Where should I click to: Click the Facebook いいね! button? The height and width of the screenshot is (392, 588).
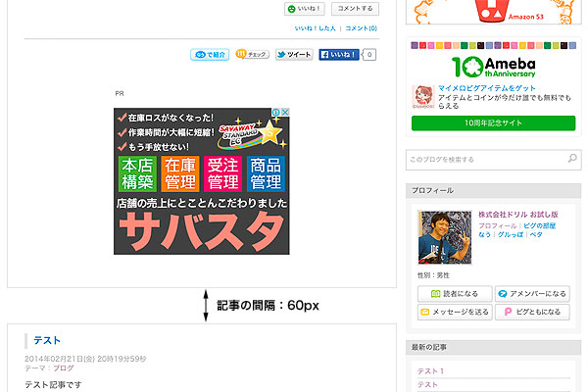[339, 55]
